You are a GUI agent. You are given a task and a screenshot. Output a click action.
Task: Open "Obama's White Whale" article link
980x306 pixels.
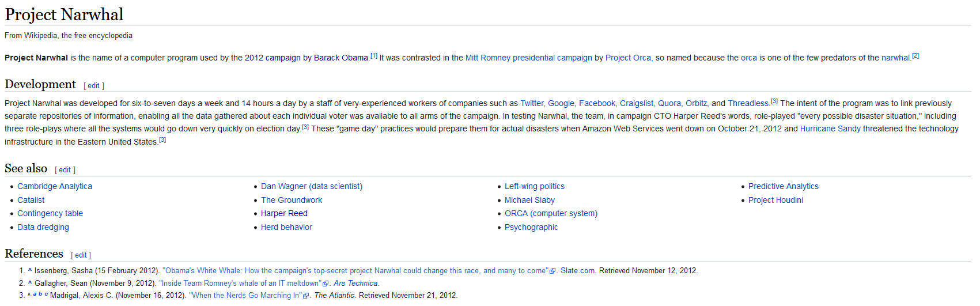pos(355,270)
